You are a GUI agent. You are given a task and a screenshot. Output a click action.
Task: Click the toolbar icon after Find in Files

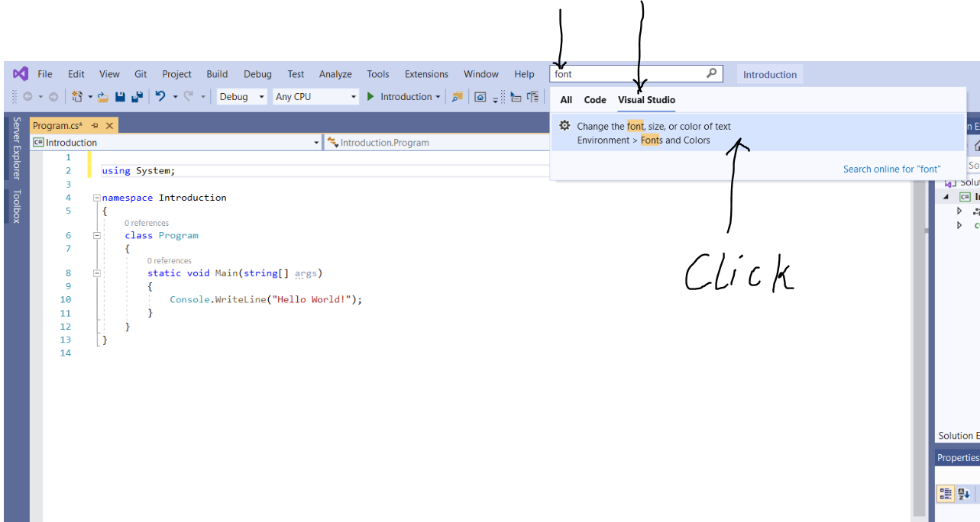click(x=480, y=97)
